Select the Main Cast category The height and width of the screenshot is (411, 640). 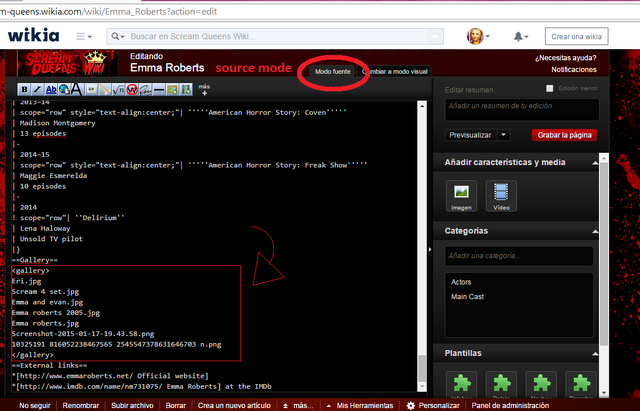(x=467, y=297)
